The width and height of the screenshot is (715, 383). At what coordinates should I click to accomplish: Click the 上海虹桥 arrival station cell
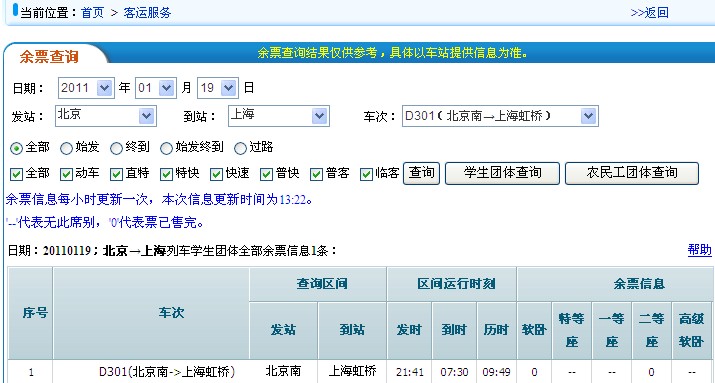coord(352,372)
